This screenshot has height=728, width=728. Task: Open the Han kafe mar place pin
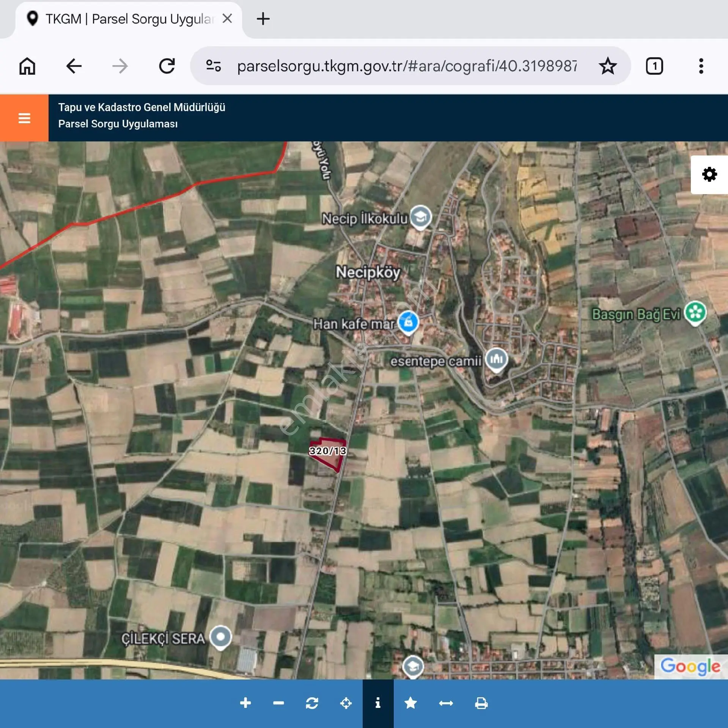408,323
